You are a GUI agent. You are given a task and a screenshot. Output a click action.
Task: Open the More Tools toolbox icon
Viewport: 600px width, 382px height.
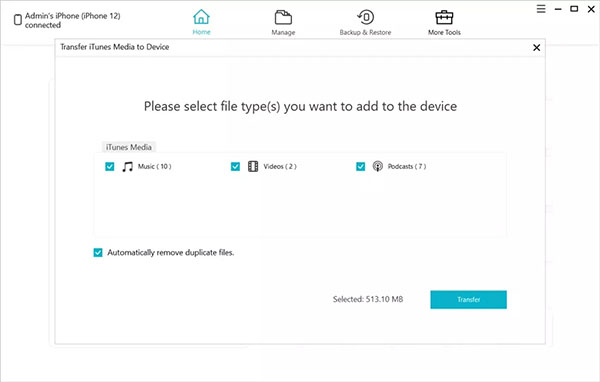click(x=444, y=17)
